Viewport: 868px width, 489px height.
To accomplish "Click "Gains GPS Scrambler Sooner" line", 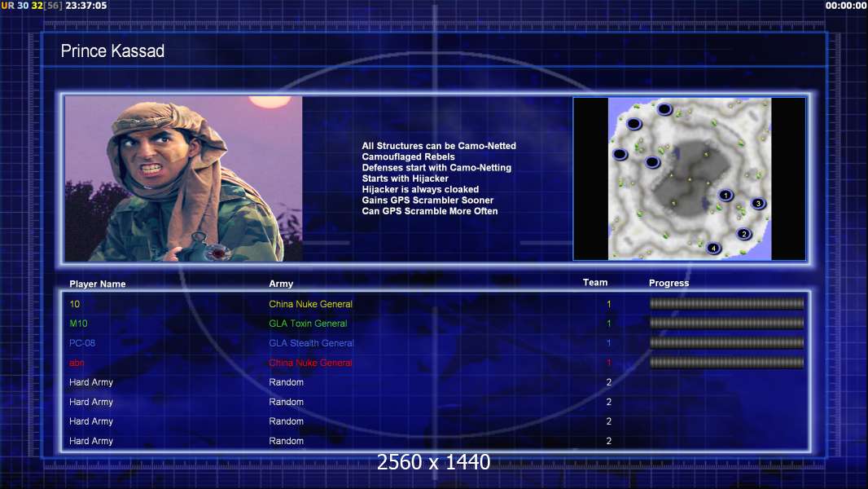I will [x=427, y=200].
